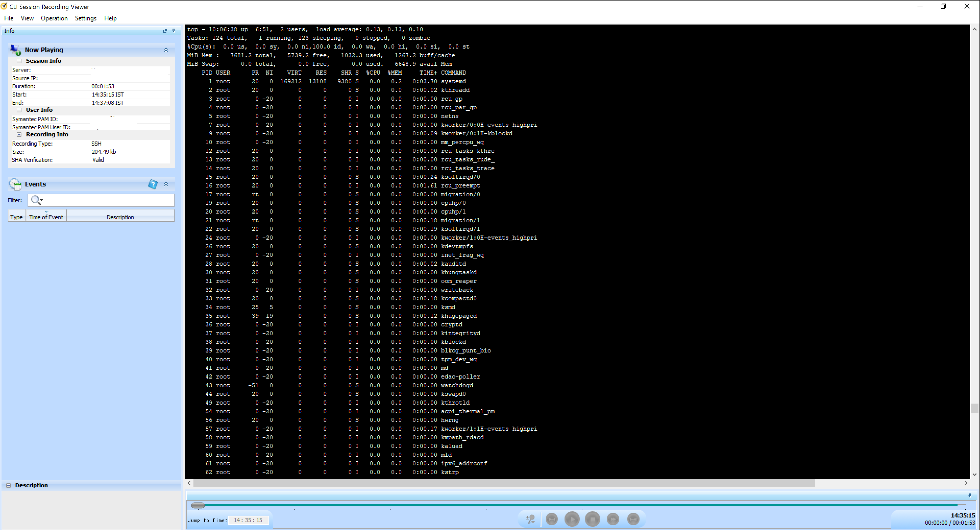Click the application title bar icon
Screen dimensions: 980x530
click(4, 6)
